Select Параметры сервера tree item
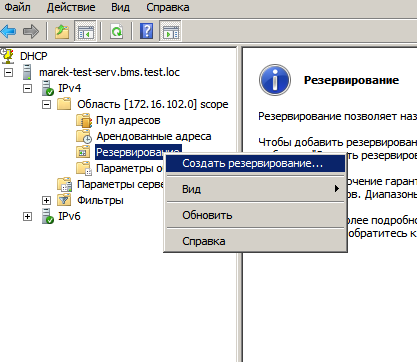The image size is (417, 362). click(x=121, y=184)
